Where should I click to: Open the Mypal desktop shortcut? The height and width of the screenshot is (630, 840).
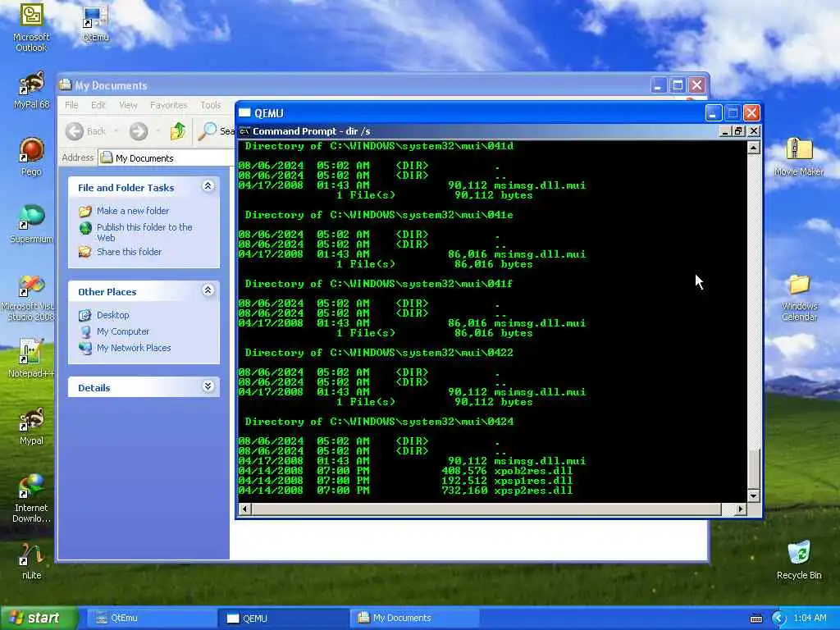click(x=31, y=426)
